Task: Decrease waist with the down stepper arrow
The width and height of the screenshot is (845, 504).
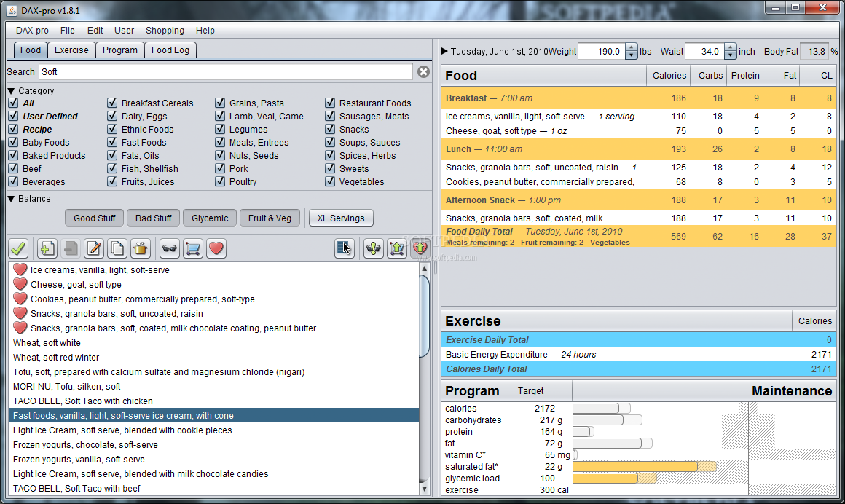Action: 730,55
